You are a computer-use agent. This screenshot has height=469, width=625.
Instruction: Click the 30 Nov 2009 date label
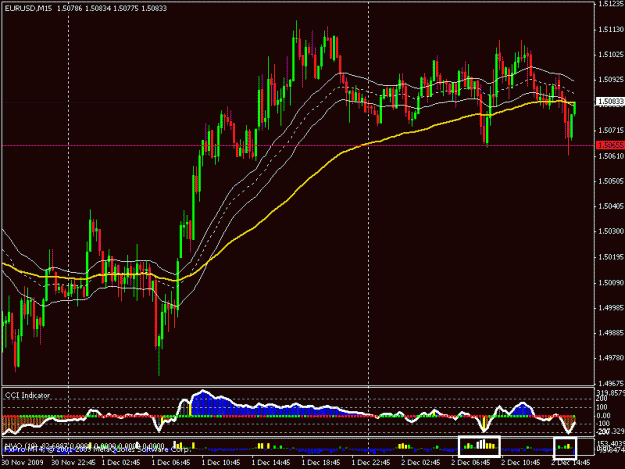23,463
